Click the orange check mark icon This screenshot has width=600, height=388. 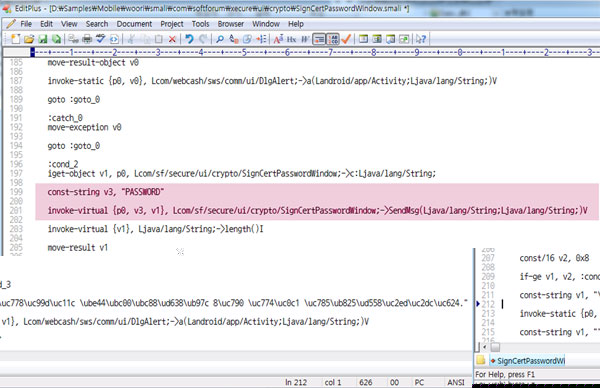point(346,39)
